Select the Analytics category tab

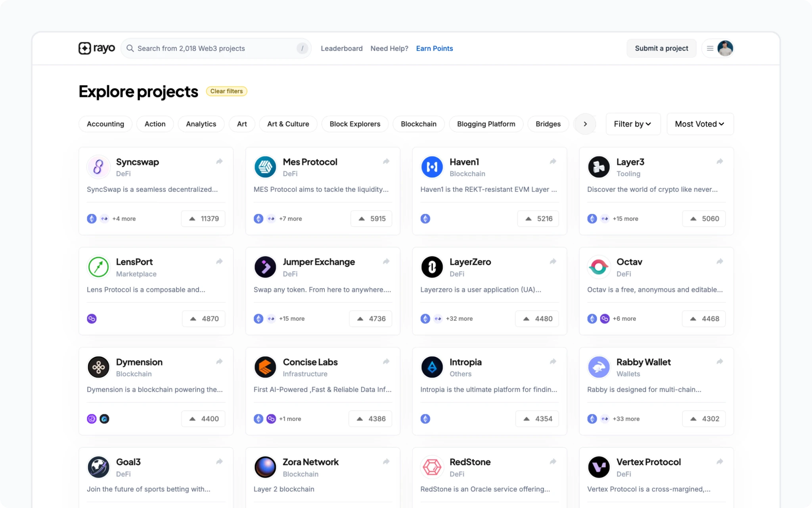tap(201, 124)
